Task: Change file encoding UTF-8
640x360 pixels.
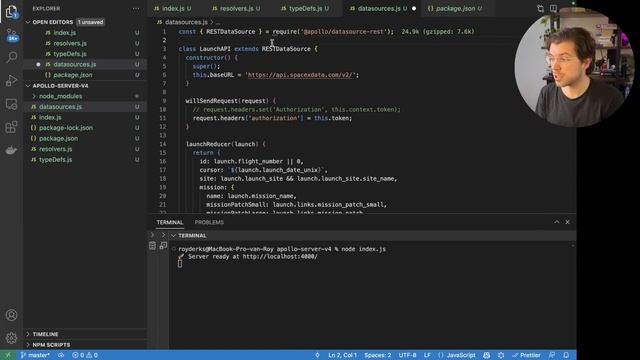Action: (x=407, y=355)
